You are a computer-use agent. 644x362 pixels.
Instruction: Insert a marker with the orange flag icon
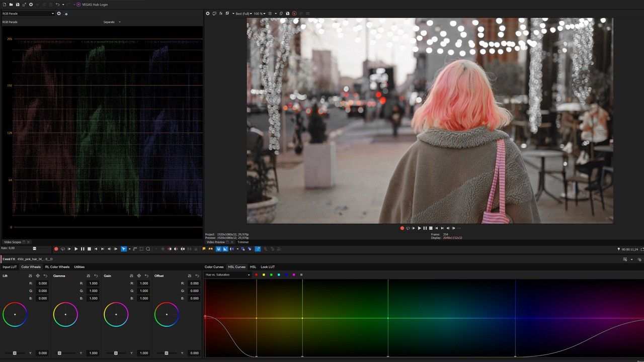204,248
